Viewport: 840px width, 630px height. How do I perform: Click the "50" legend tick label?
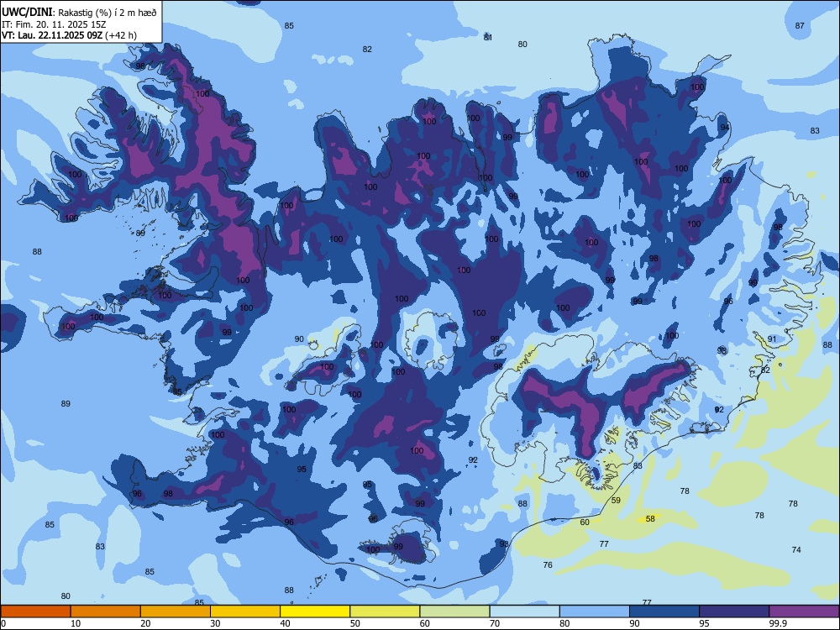(x=354, y=623)
